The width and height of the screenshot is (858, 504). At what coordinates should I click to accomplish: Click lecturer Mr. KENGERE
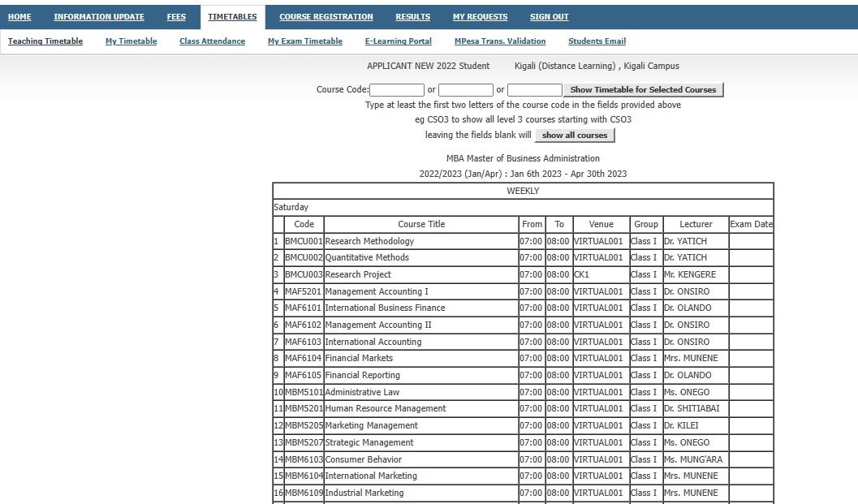(690, 274)
